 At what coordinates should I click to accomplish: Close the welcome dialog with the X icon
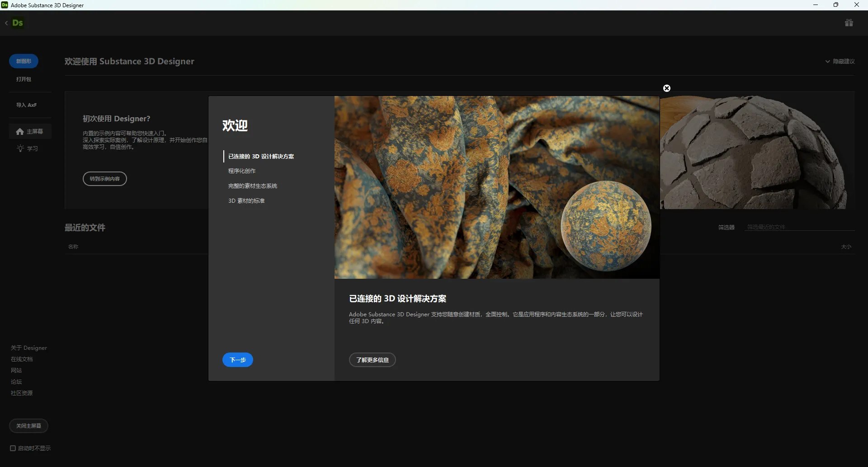pyautogui.click(x=667, y=88)
